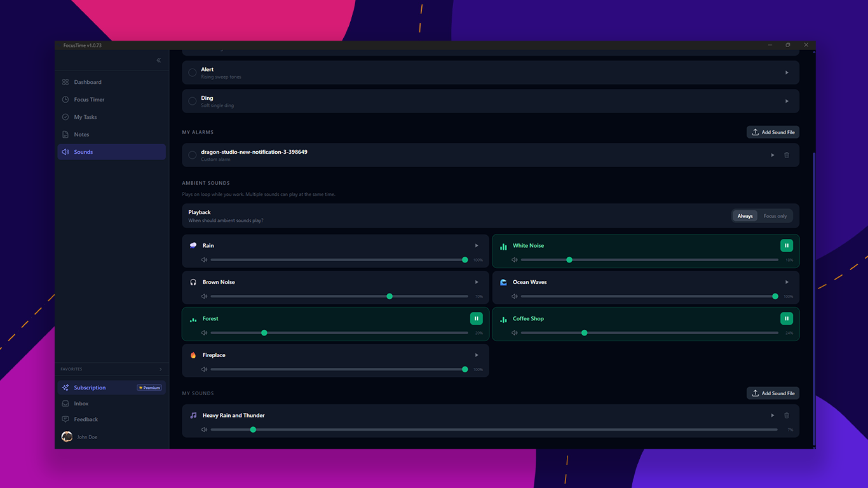Screen dimensions: 868x488
Task: Click the Playback setting label
Action: pos(200,212)
